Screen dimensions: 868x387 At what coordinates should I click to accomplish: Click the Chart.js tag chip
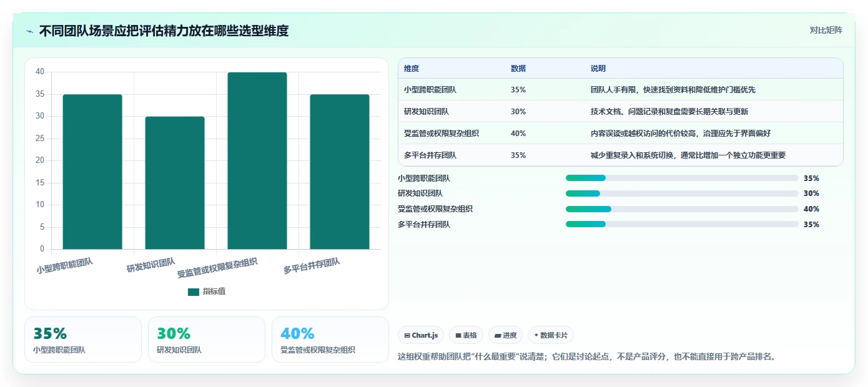coord(421,335)
